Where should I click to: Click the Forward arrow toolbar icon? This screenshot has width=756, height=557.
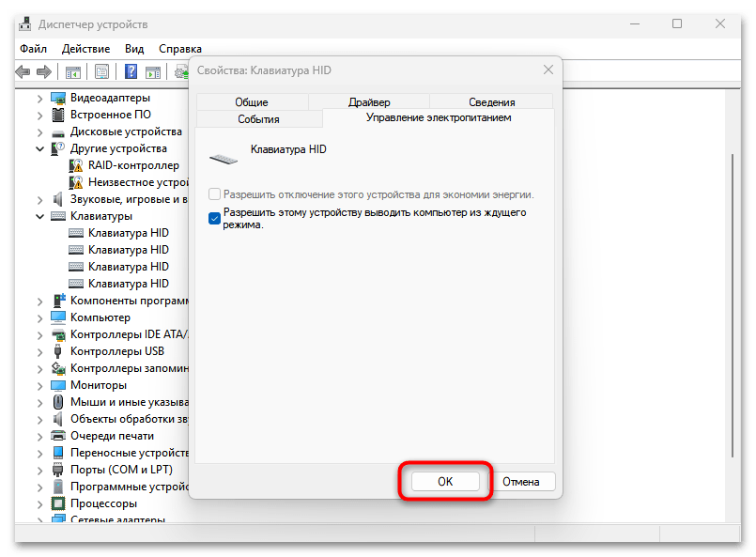[44, 71]
